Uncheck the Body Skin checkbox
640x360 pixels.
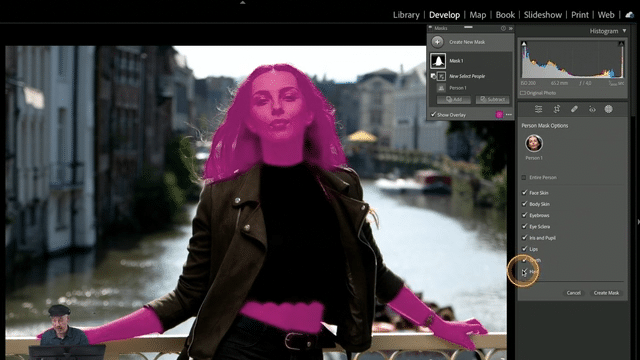[524, 204]
